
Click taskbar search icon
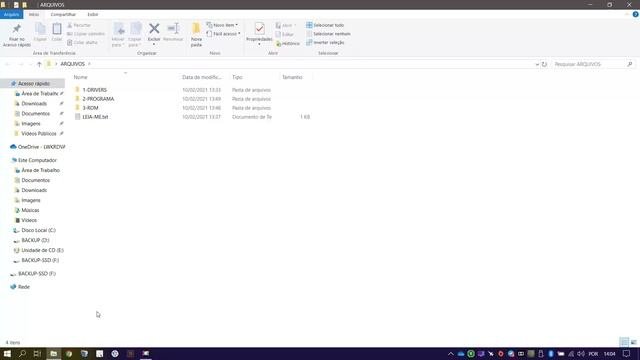[22, 353]
